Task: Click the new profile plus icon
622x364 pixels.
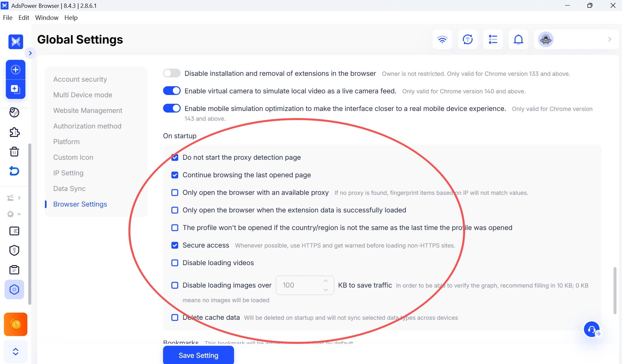Action: 16,70
